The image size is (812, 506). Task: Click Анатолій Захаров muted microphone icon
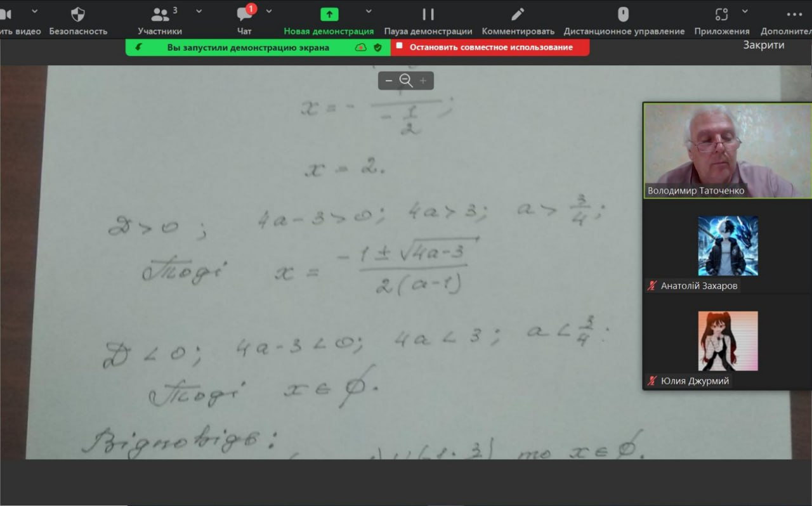pyautogui.click(x=652, y=286)
